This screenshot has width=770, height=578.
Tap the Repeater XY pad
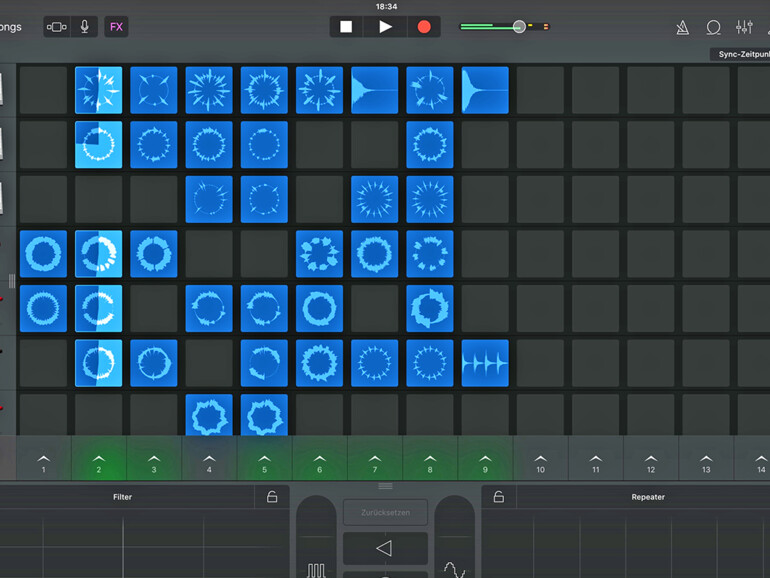[x=626, y=544]
